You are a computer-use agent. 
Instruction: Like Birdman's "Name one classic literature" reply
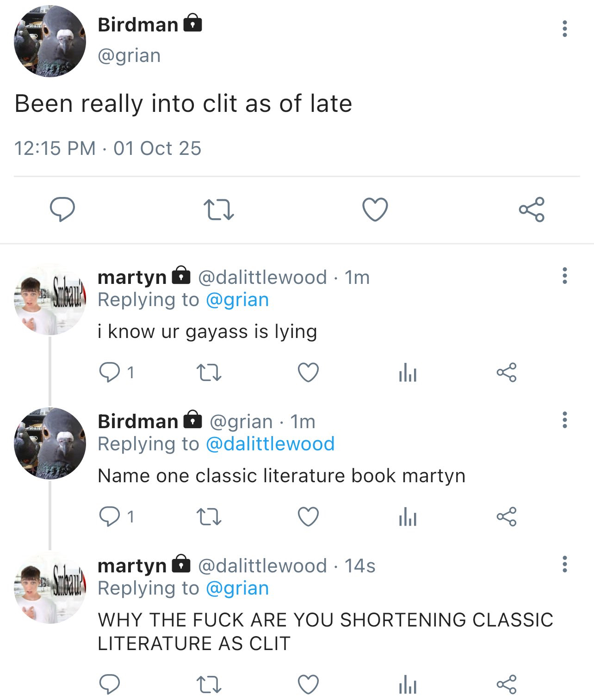click(x=308, y=517)
